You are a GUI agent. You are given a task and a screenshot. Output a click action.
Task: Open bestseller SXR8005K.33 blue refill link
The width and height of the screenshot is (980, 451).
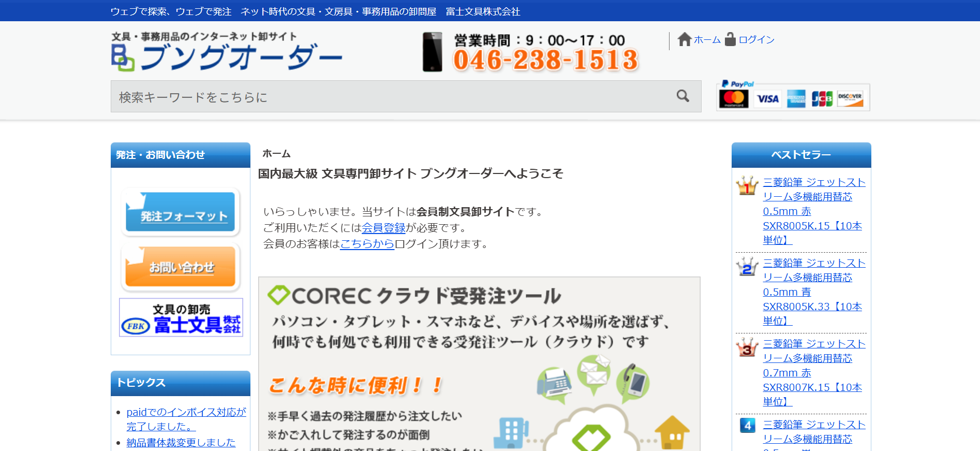813,292
